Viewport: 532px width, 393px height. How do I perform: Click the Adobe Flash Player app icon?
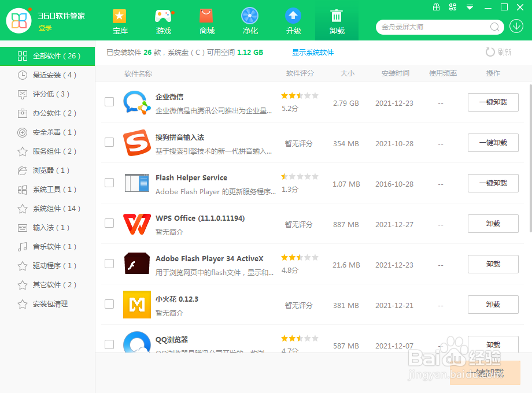136,264
